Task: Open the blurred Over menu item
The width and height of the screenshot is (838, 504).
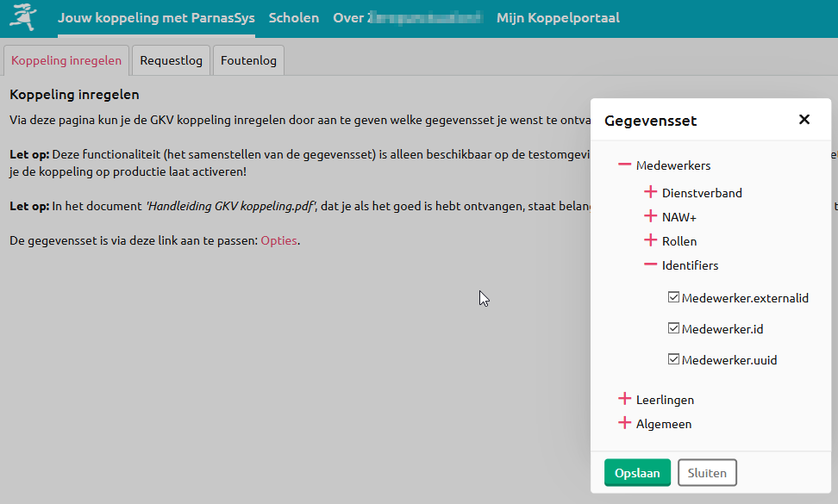Action: pos(407,18)
